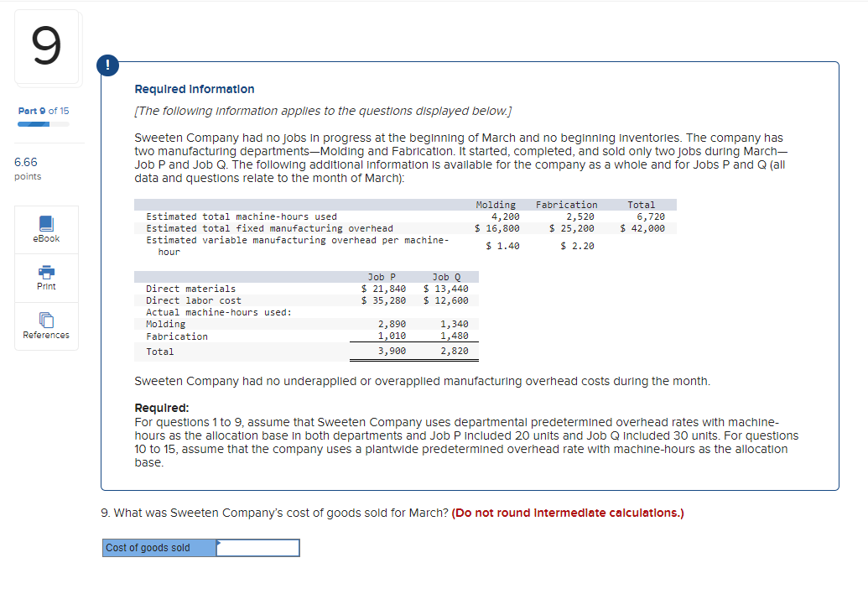This screenshot has height=589, width=868.
Task: Click Job Q direct labor $ 12,600
Action: pyautogui.click(x=446, y=300)
